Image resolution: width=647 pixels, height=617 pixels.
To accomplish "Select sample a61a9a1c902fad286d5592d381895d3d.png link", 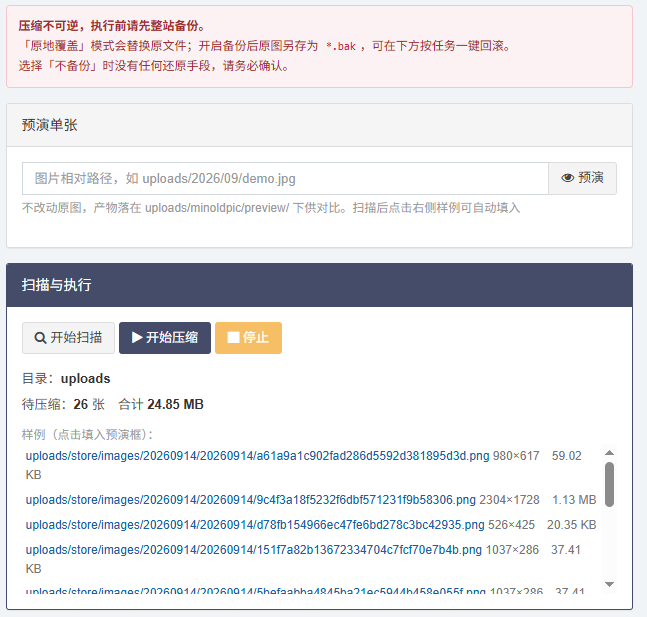I will click(257, 456).
